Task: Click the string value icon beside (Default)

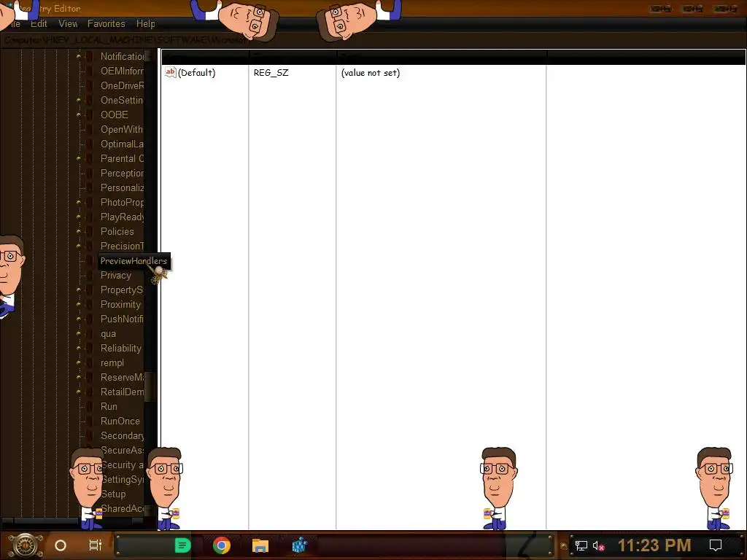Action: (171, 72)
